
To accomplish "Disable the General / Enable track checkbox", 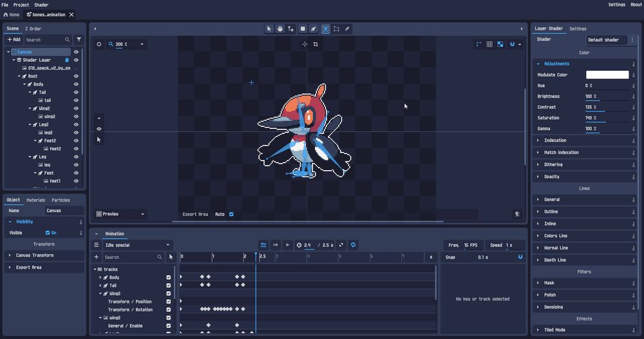I will 168,325.
